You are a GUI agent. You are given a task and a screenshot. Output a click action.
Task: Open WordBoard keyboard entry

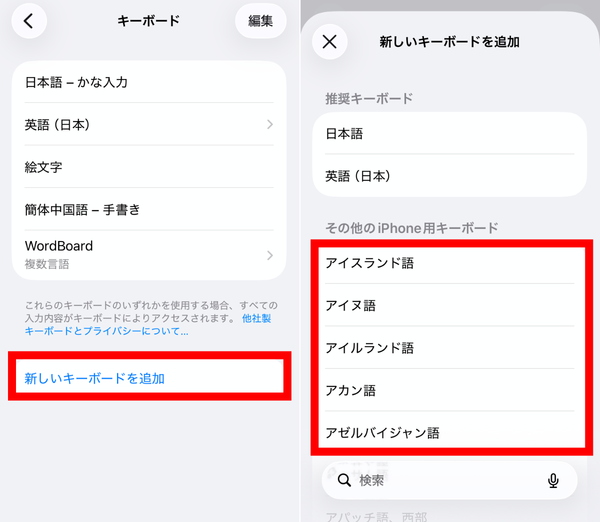pos(149,255)
